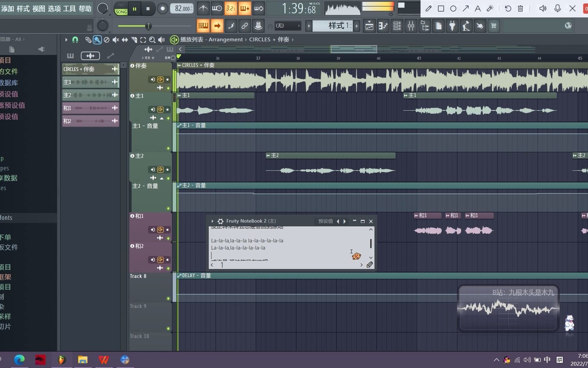Open the 选项 menu

tap(54, 9)
